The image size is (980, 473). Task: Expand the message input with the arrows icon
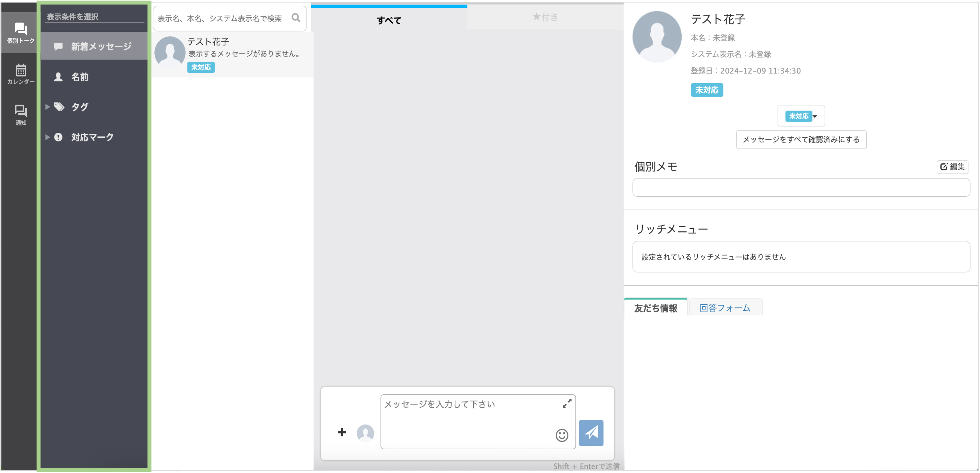click(x=567, y=403)
